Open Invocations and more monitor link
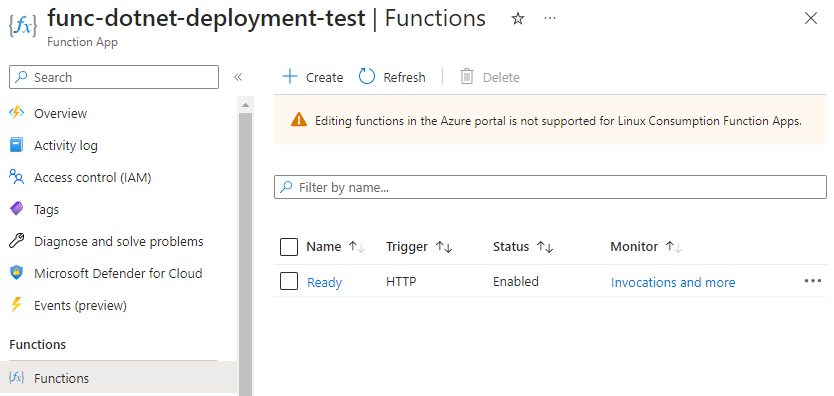Image resolution: width=834 pixels, height=396 pixels. click(673, 282)
